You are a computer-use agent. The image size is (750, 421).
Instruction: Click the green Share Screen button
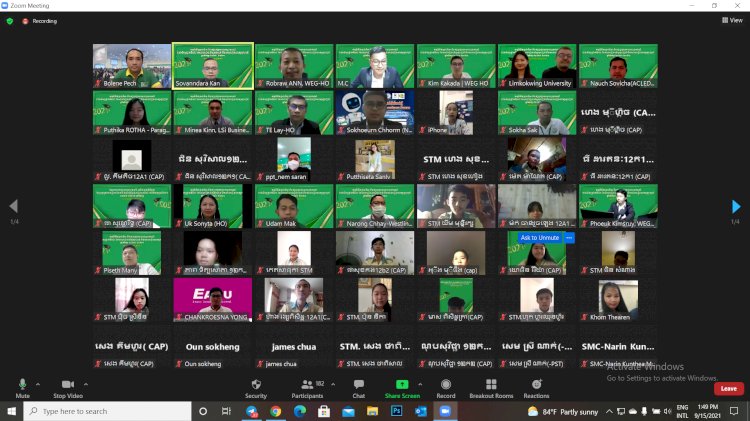[x=402, y=388]
